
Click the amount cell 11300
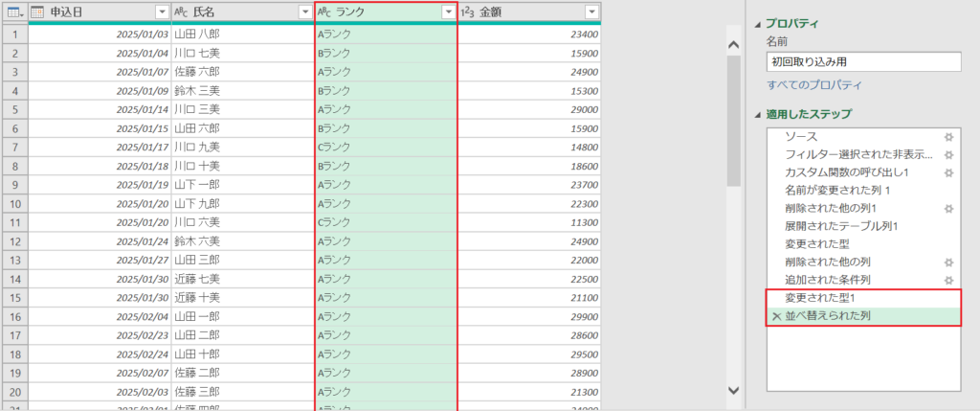tap(529, 222)
